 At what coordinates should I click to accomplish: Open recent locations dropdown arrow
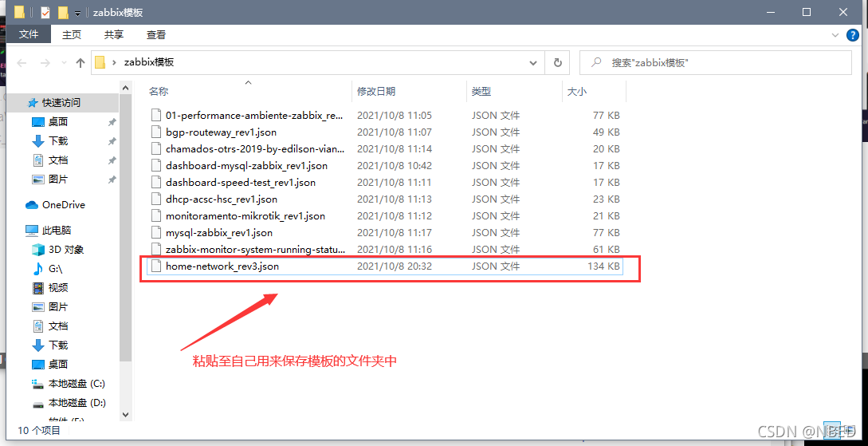click(64, 63)
